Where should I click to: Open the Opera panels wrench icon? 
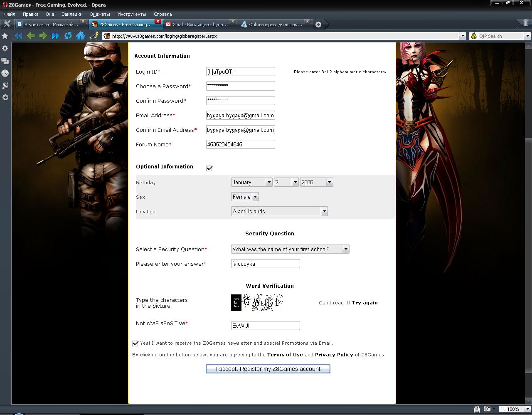(7, 24)
